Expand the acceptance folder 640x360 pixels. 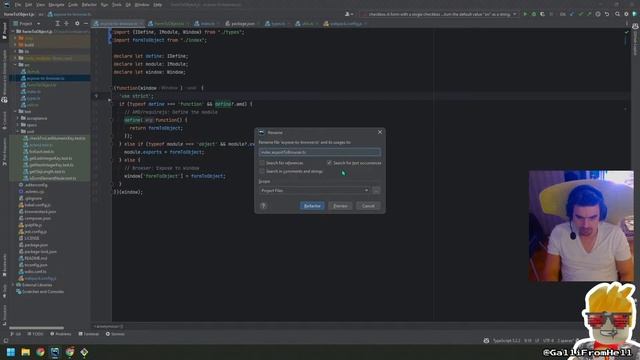point(18,118)
